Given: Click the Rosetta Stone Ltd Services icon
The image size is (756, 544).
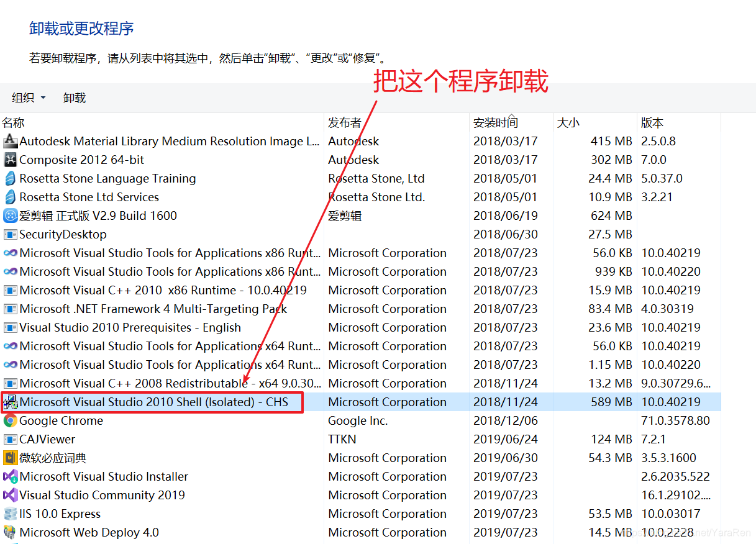Looking at the screenshot, I should click(x=10, y=197).
